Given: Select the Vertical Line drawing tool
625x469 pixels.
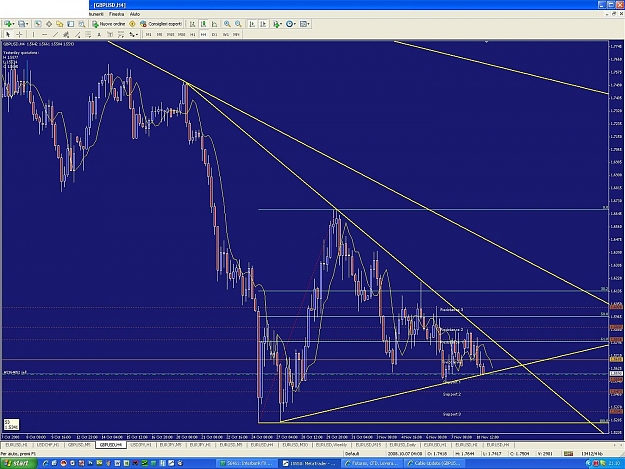Looking at the screenshot, I should [33, 34].
